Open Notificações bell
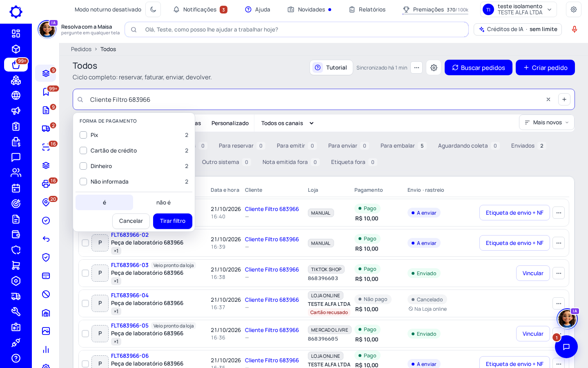Screen dimensions: 588x368 pyautogui.click(x=200, y=9)
